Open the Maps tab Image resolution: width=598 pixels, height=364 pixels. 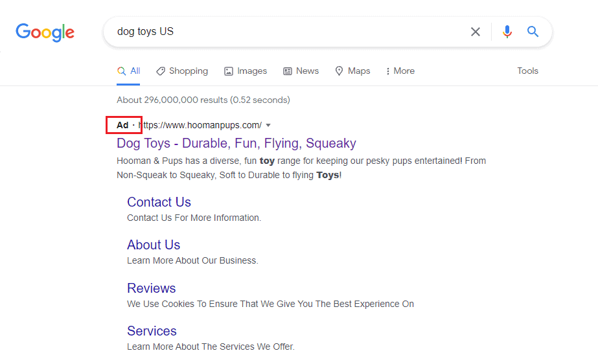tap(352, 71)
